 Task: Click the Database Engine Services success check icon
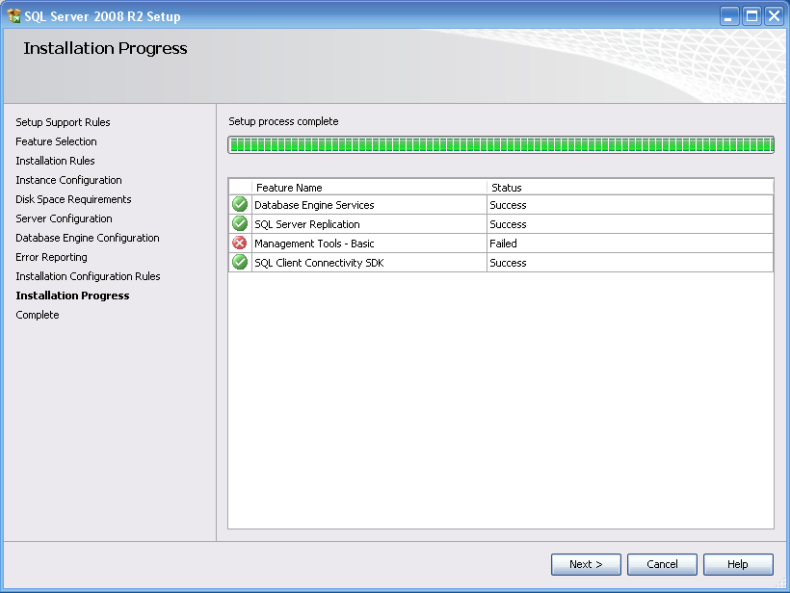click(x=240, y=205)
